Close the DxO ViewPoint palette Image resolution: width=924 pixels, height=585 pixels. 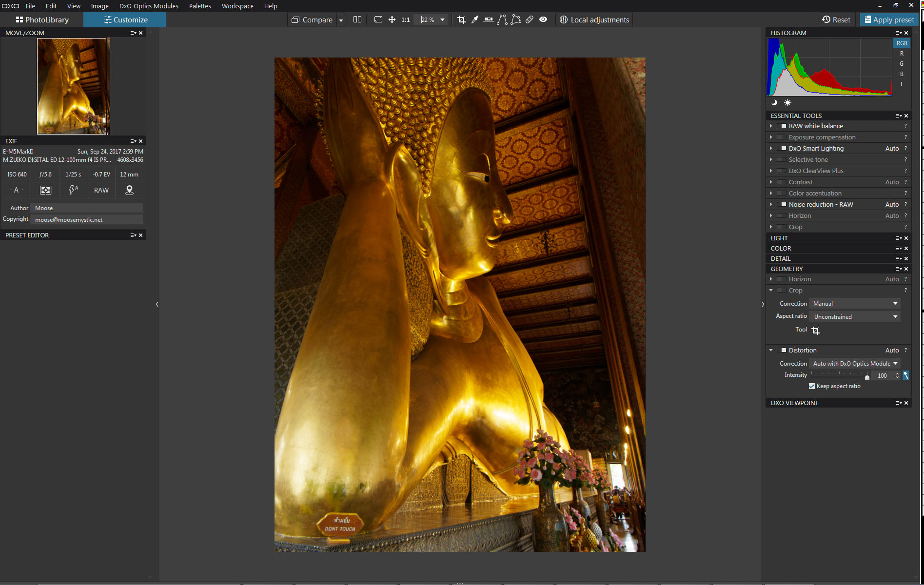coord(906,403)
